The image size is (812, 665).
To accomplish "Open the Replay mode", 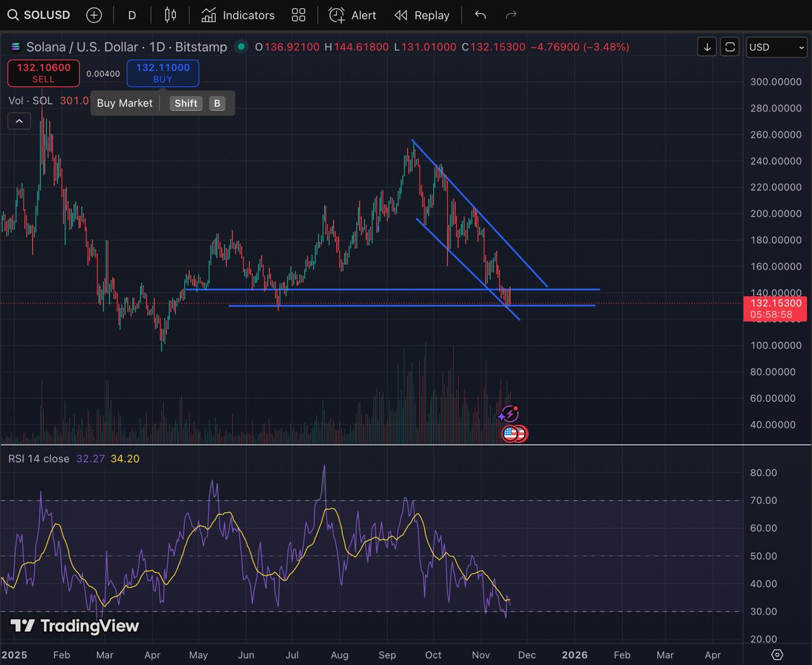I will (x=422, y=15).
